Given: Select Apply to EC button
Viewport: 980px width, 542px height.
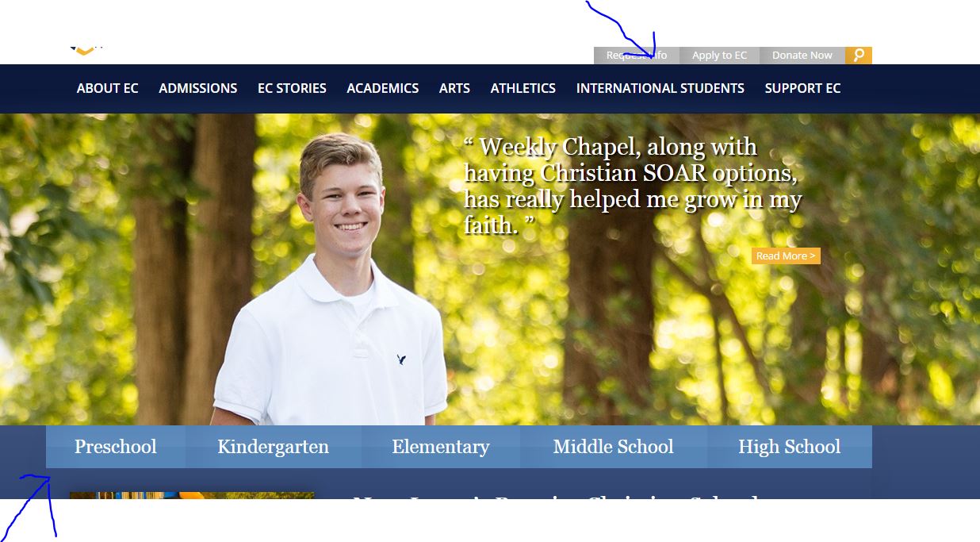Looking at the screenshot, I should pos(719,56).
